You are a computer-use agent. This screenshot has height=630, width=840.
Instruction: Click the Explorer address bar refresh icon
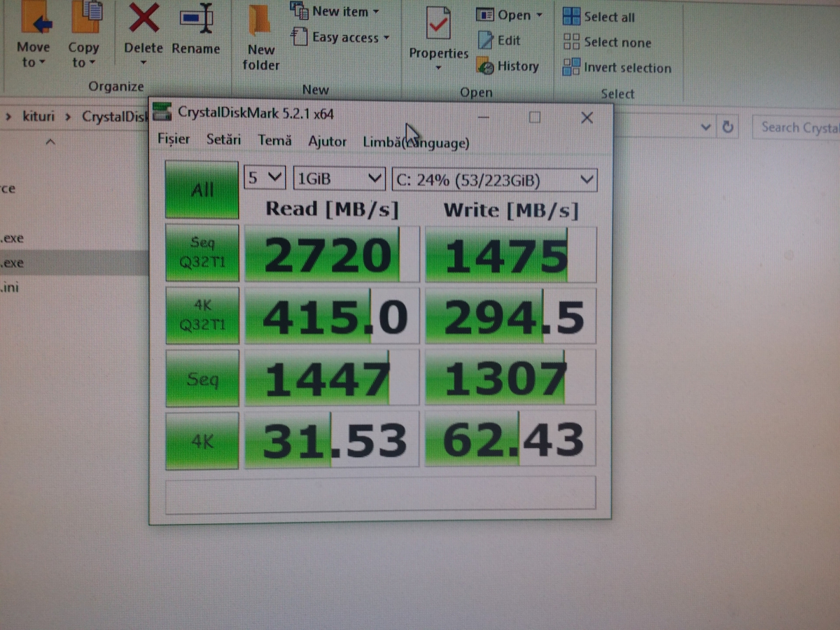(x=728, y=127)
